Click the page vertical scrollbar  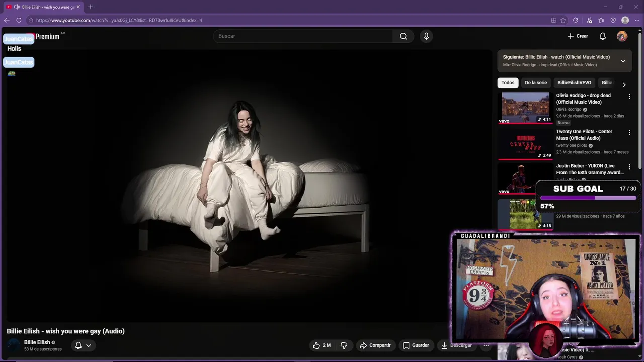[640, 101]
